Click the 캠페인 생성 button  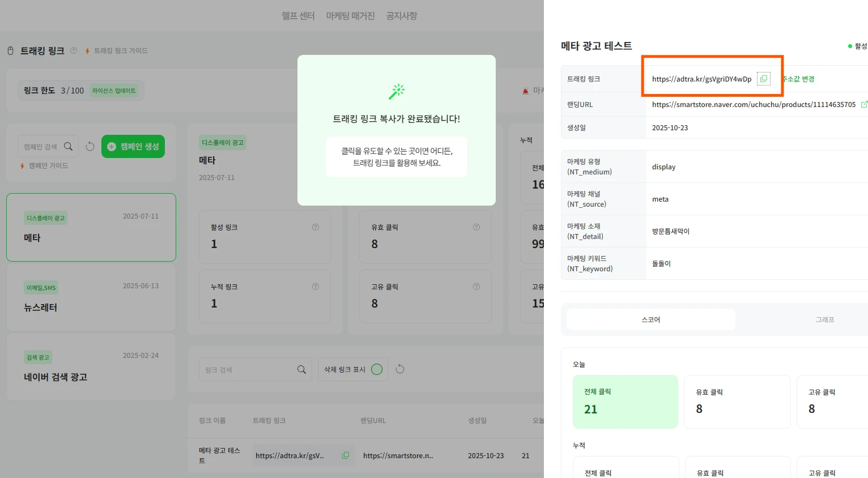tap(133, 147)
